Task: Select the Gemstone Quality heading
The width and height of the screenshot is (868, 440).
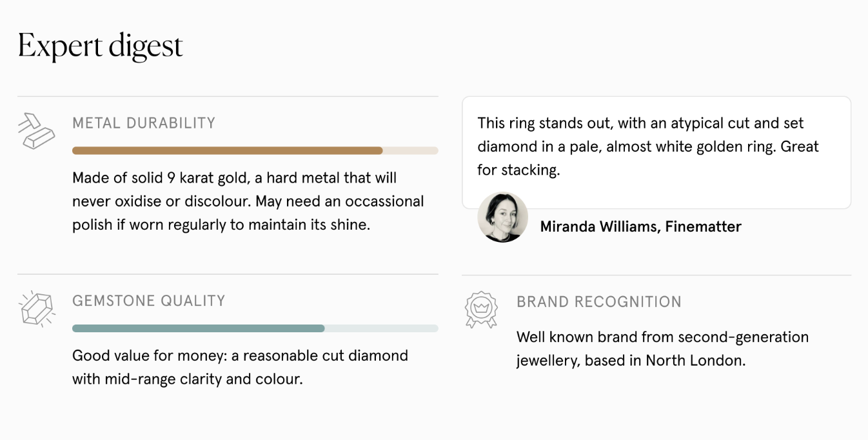Action: coord(148,301)
